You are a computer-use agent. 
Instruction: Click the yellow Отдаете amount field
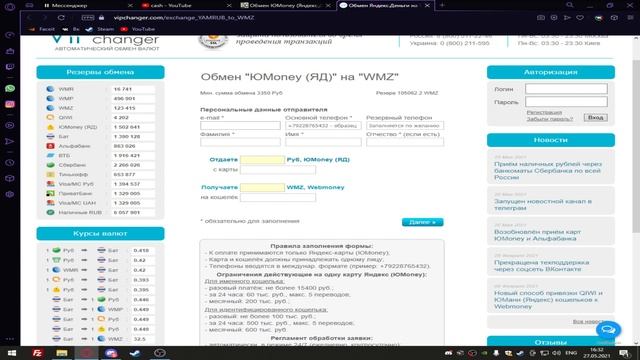262,160
